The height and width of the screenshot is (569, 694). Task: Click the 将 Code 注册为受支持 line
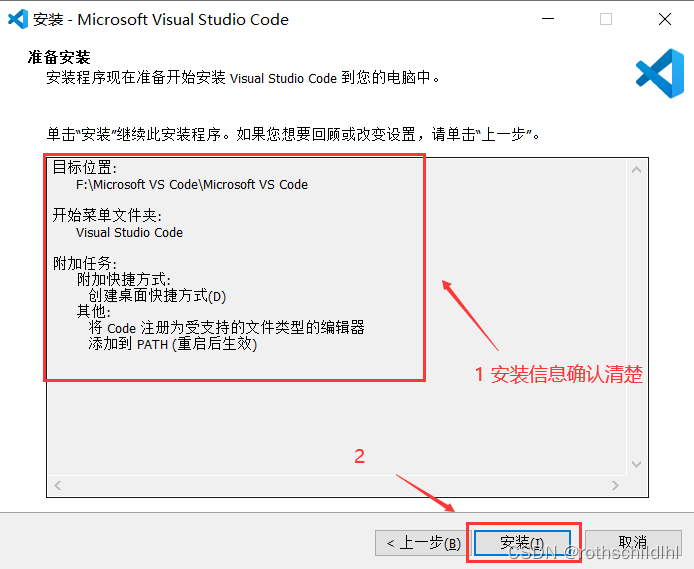coord(226,328)
